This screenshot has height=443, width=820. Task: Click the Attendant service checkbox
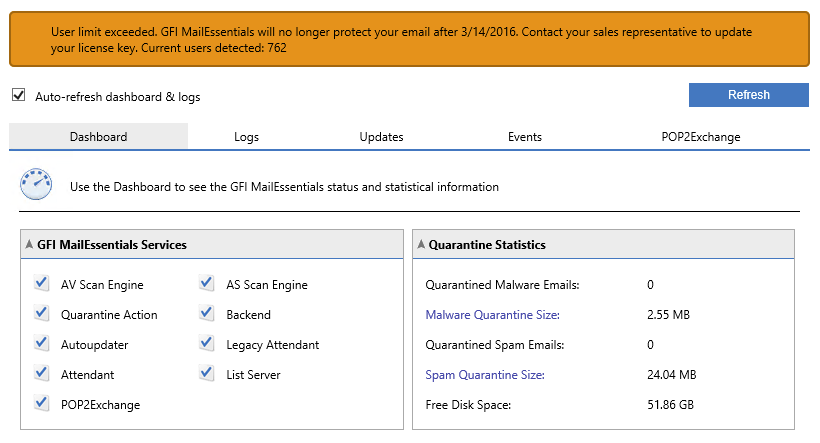tap(42, 374)
